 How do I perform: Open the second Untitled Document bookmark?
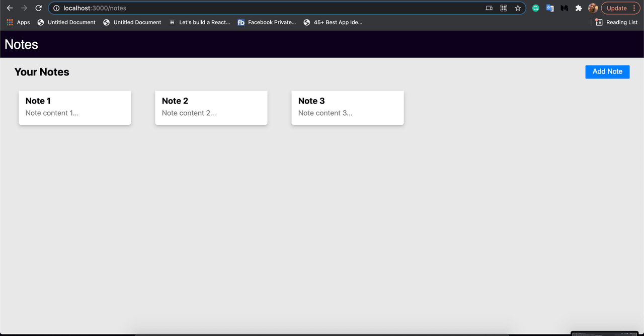[x=132, y=22]
